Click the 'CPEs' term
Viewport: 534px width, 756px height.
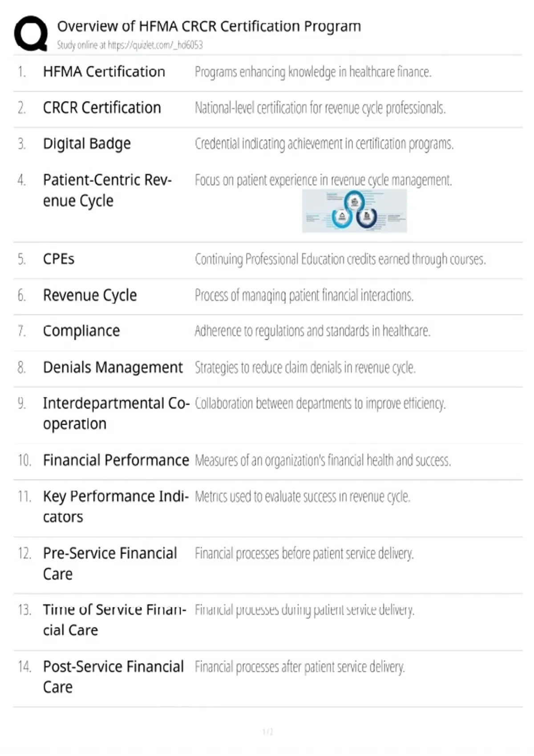coord(59,259)
